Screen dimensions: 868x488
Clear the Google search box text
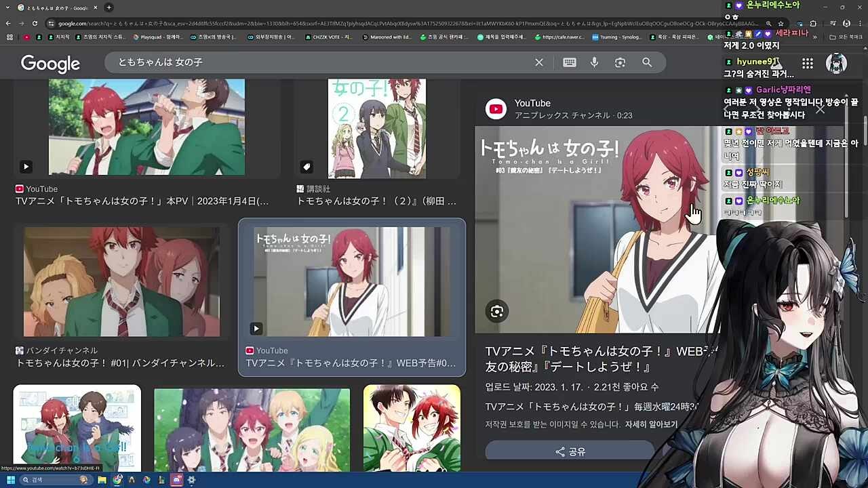click(539, 62)
